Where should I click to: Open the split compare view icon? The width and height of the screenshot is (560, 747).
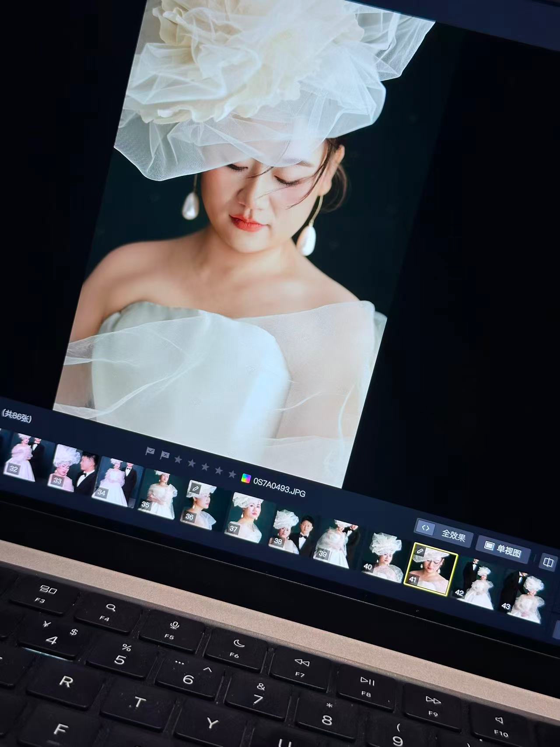[x=548, y=562]
